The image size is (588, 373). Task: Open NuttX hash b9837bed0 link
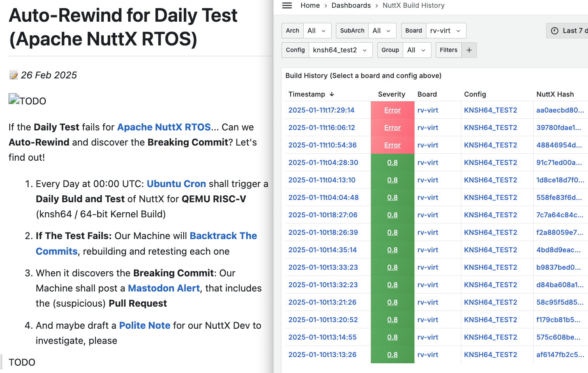(558, 267)
